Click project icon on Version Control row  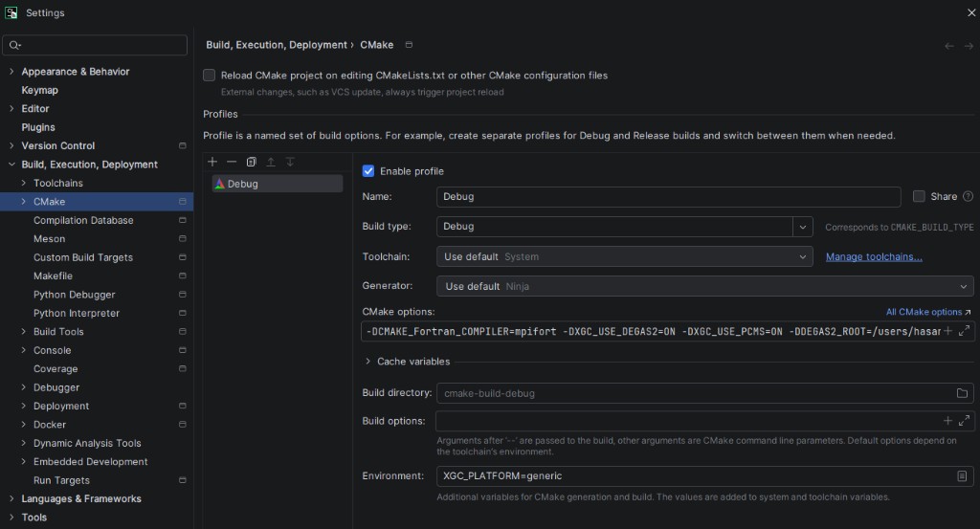point(183,145)
